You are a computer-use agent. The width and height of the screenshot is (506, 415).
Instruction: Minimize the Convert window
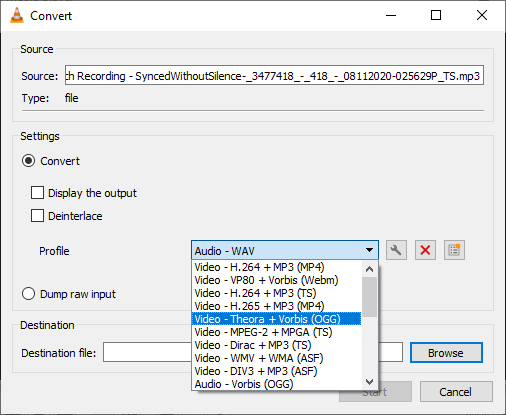click(391, 15)
